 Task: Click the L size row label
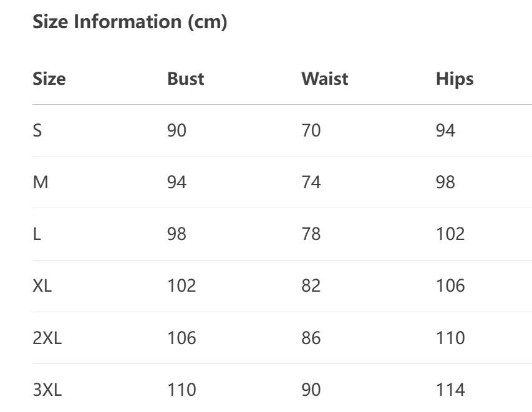pyautogui.click(x=37, y=234)
